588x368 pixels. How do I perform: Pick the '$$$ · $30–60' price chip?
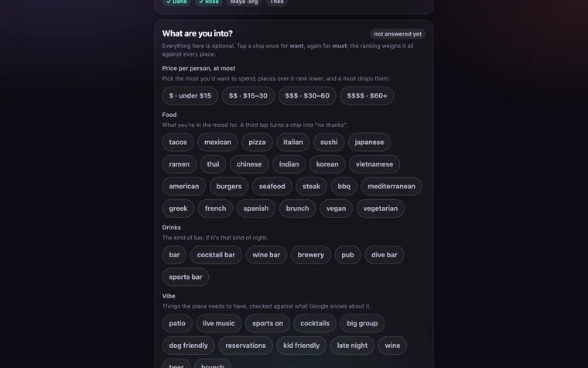pos(307,96)
